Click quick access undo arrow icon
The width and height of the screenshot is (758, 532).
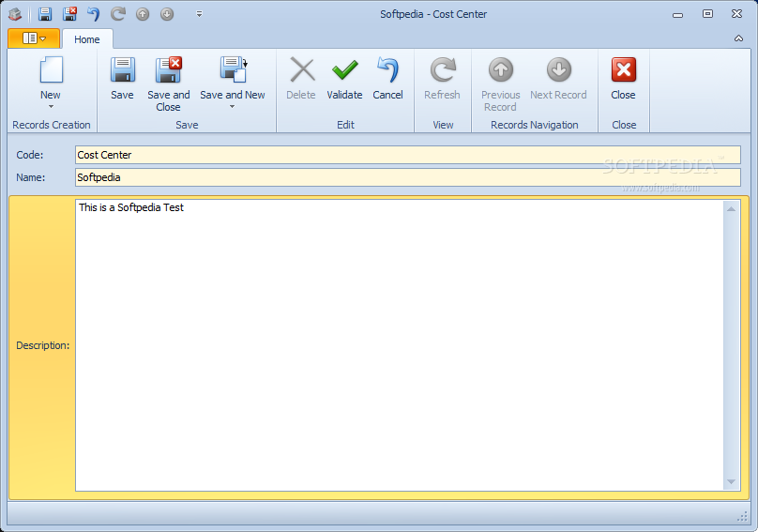(x=93, y=14)
